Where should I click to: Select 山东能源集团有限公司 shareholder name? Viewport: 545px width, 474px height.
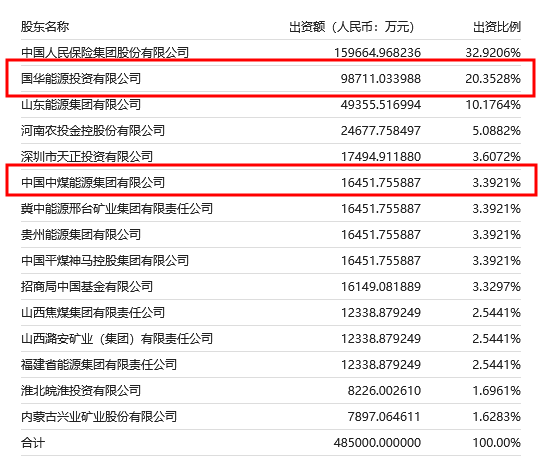[x=81, y=105]
